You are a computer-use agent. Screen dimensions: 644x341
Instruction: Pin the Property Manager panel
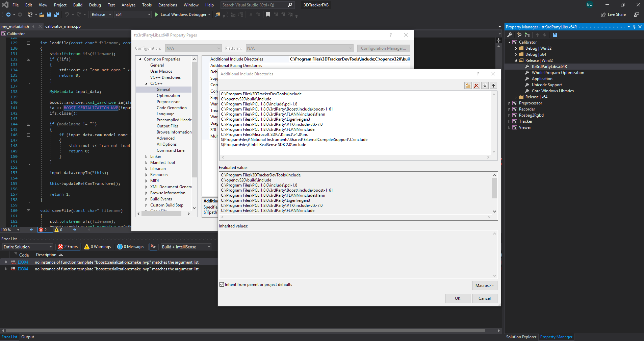click(634, 27)
